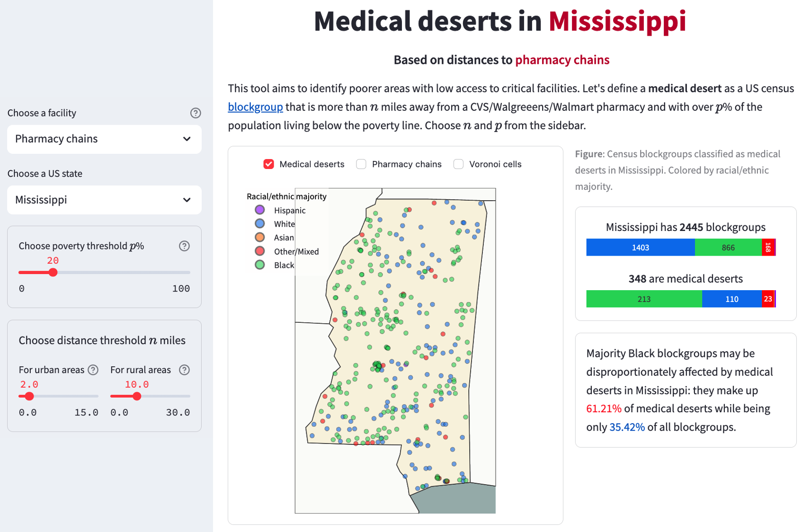The image size is (802, 532).
Task: Click the Black green legend marker
Action: tap(260, 265)
